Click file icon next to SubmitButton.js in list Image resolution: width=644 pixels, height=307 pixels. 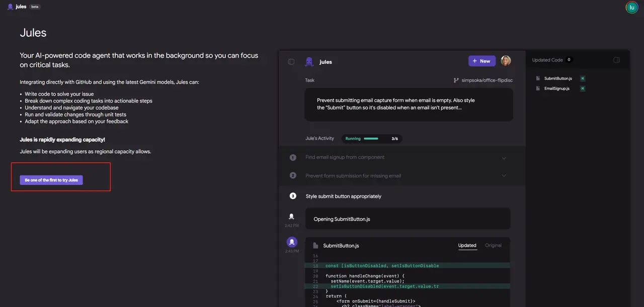click(x=538, y=78)
